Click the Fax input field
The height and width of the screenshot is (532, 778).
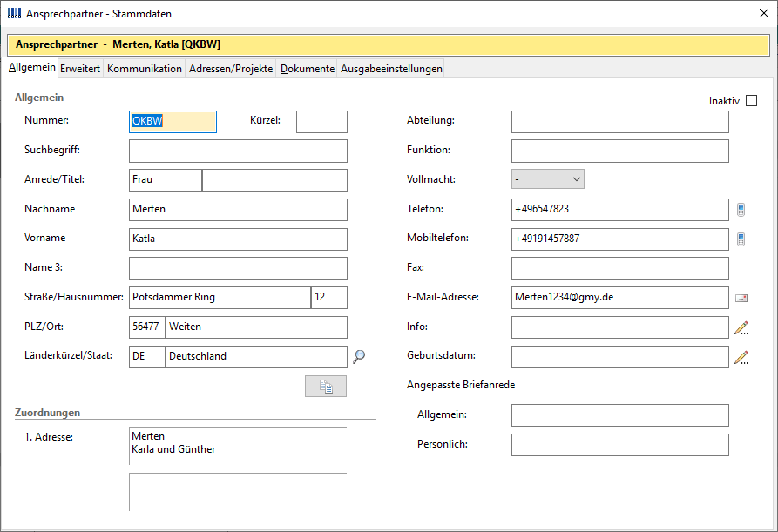[x=620, y=269]
